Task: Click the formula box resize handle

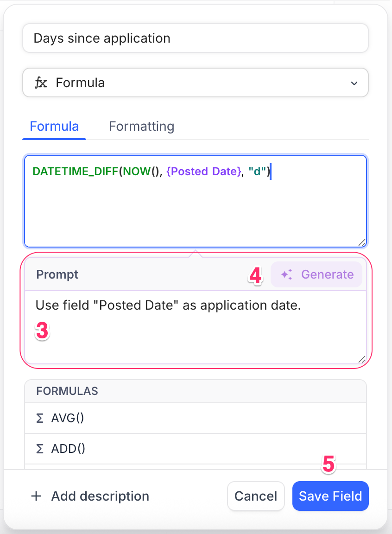Action: point(362,242)
